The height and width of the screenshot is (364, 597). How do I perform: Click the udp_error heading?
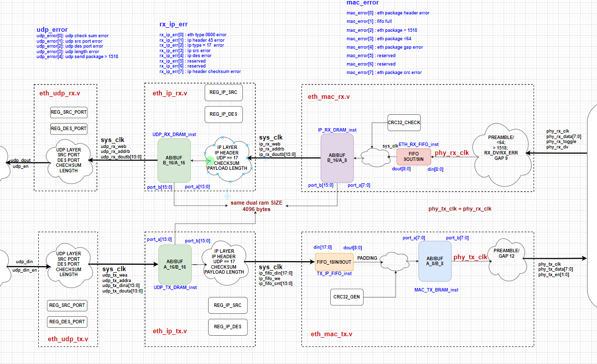[x=52, y=30]
